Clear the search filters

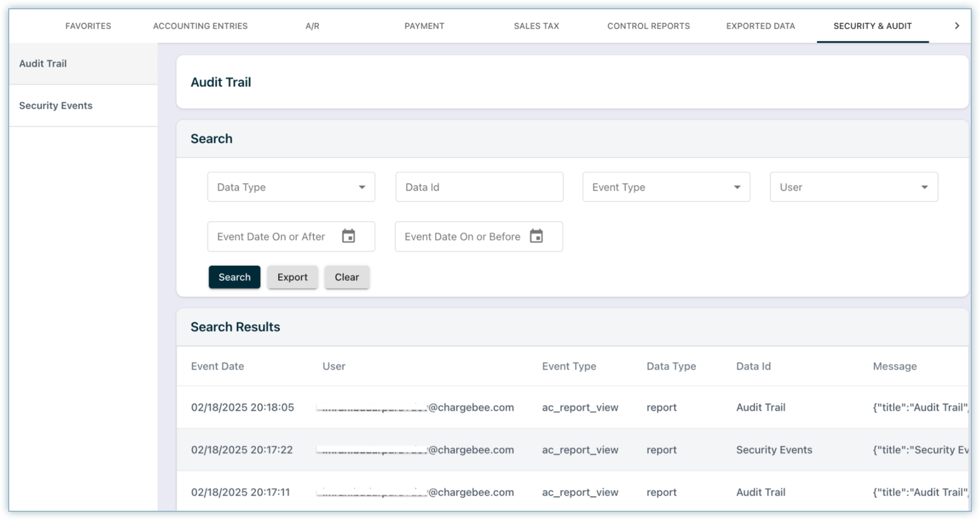point(346,277)
